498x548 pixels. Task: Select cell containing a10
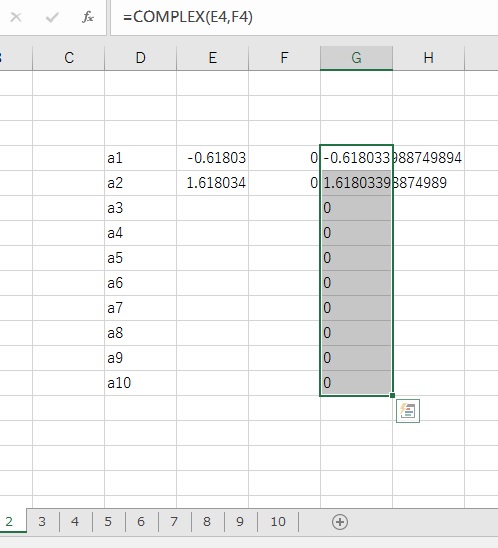pyautogui.click(x=140, y=383)
